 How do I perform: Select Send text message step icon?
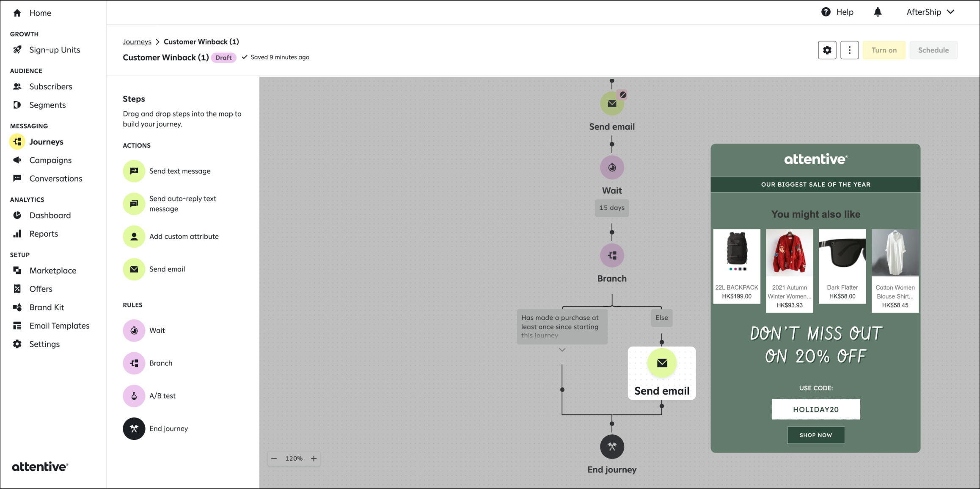point(134,171)
